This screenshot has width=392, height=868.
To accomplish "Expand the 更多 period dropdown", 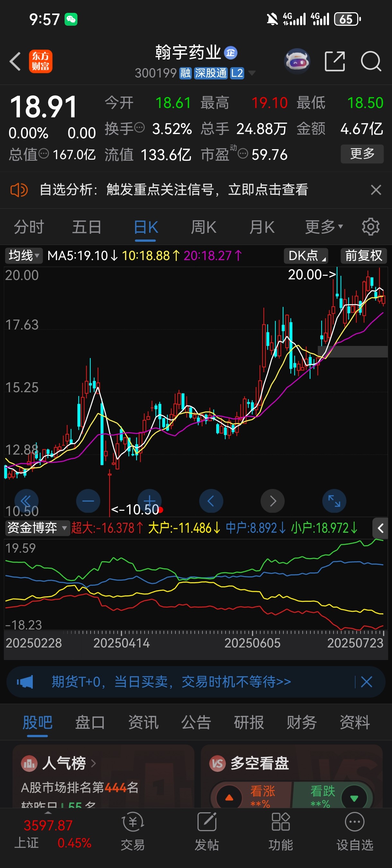I will 324,227.
